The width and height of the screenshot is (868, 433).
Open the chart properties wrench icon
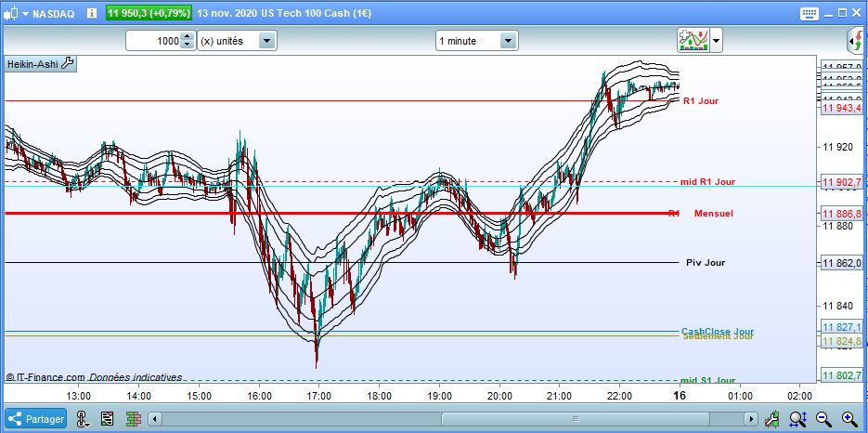tap(772, 419)
